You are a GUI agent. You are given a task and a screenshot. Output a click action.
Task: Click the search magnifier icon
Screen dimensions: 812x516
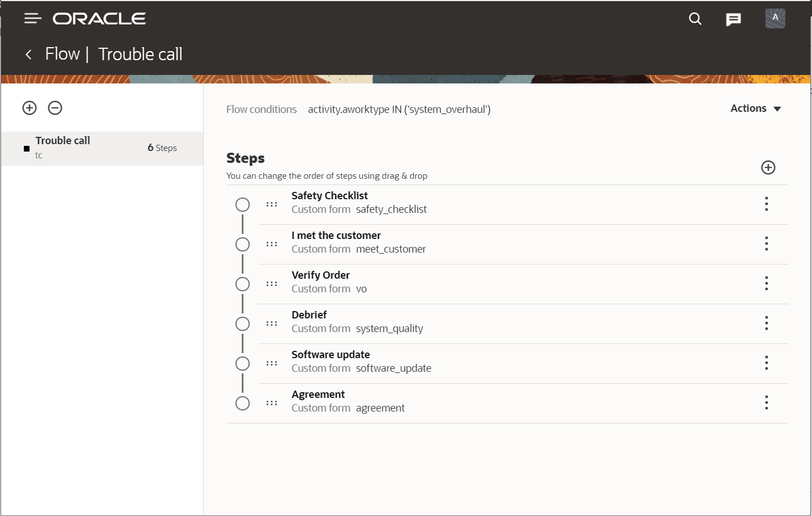[695, 19]
